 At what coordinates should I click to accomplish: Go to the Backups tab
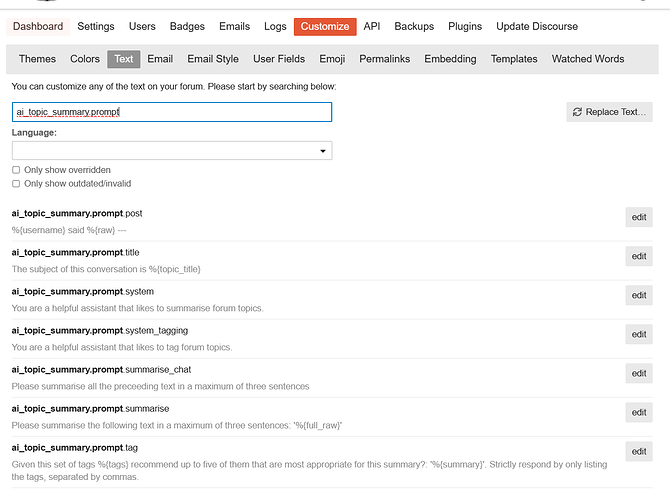pyautogui.click(x=414, y=26)
